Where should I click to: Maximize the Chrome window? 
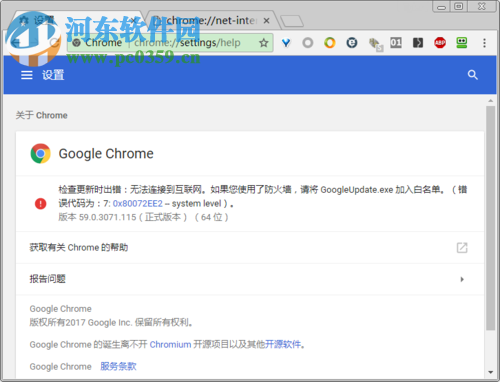point(459,7)
